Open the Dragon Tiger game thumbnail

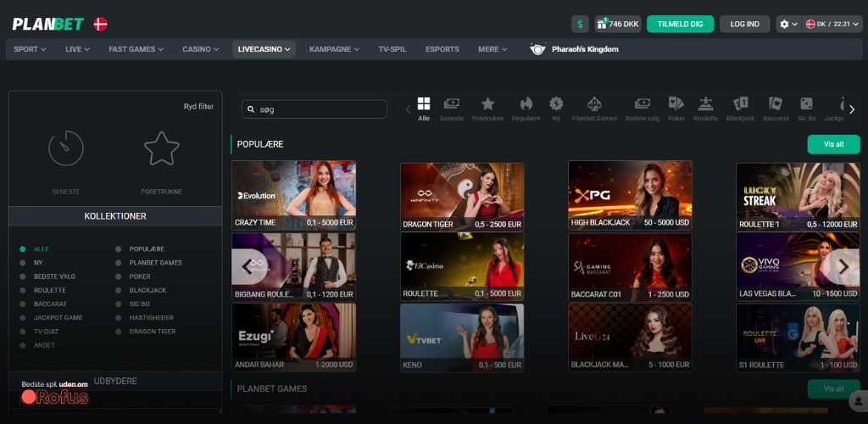(462, 196)
